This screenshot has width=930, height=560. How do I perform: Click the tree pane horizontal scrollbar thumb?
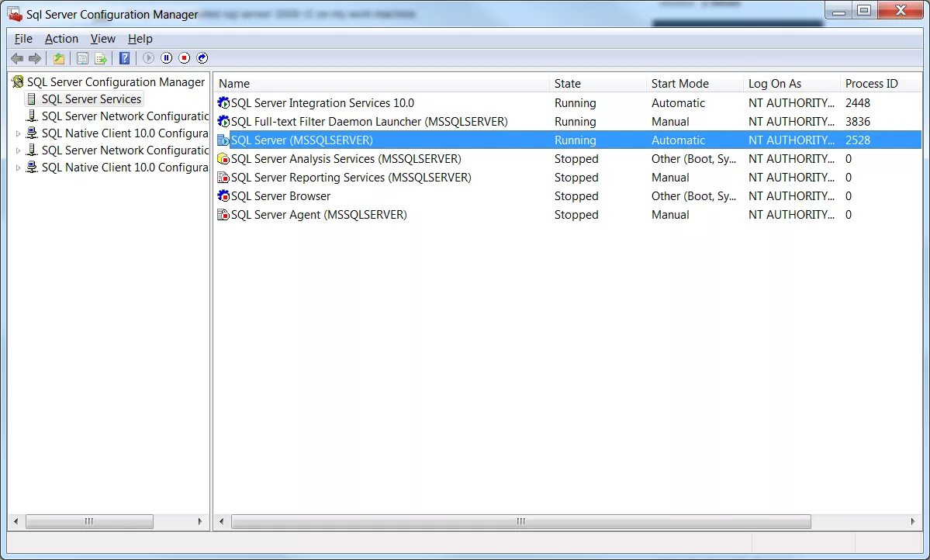(89, 521)
